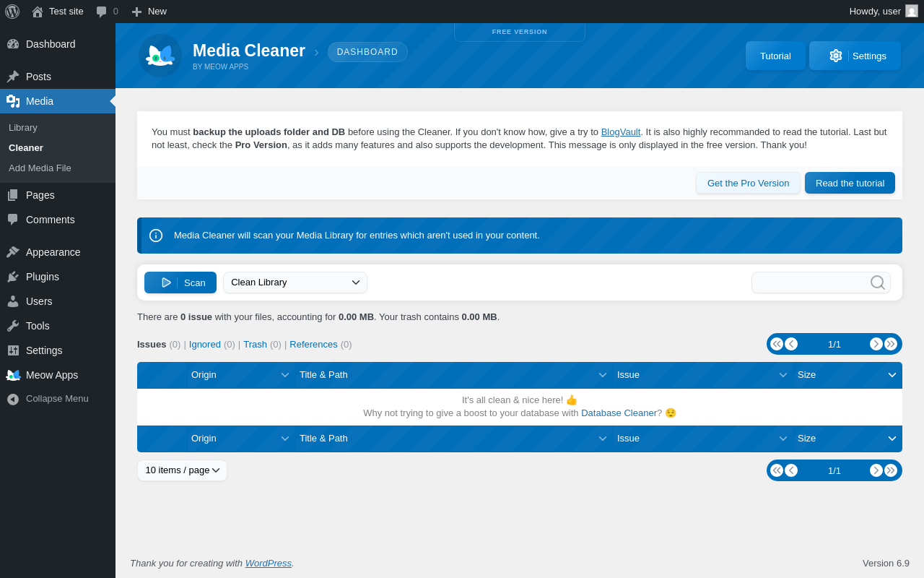This screenshot has height=578, width=924.
Task: Go to previous page in top pagination
Action: [x=791, y=344]
